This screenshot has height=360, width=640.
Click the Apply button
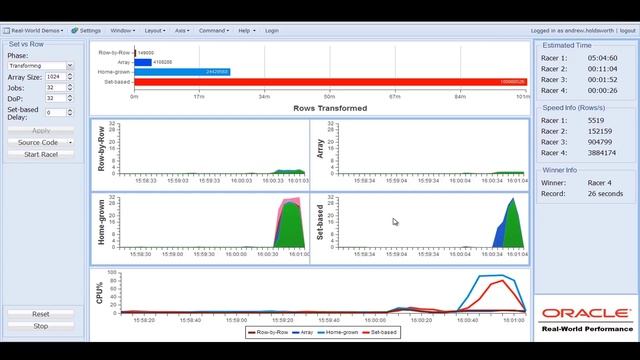tap(41, 131)
